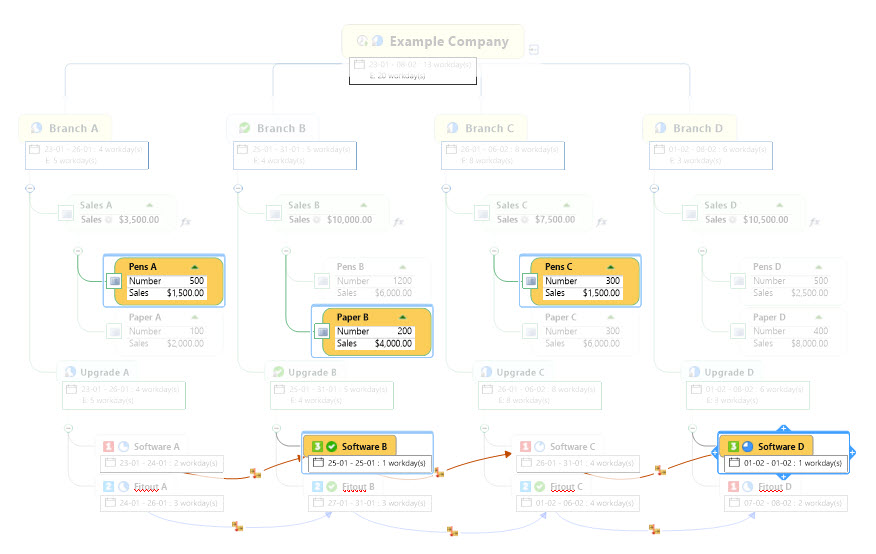This screenshot has width=876, height=554.
Task: Collapse the Branch A subtopics
Action: pyautogui.click(x=29, y=188)
